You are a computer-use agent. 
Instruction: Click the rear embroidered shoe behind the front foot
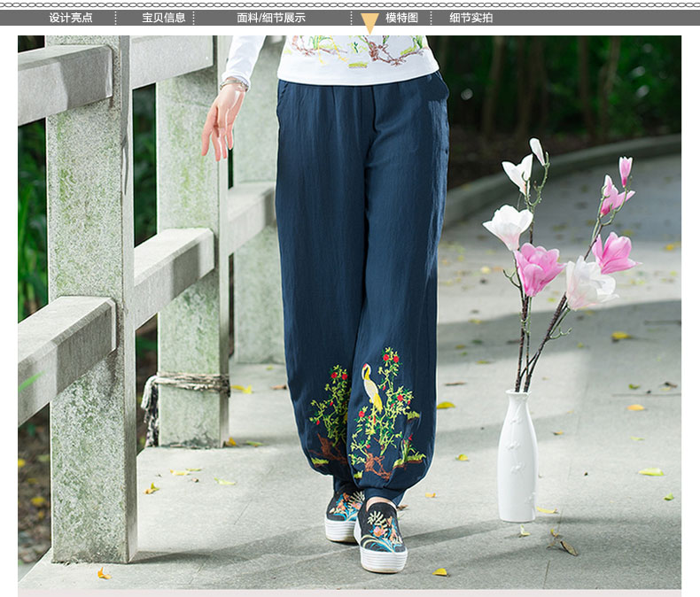coord(342,516)
